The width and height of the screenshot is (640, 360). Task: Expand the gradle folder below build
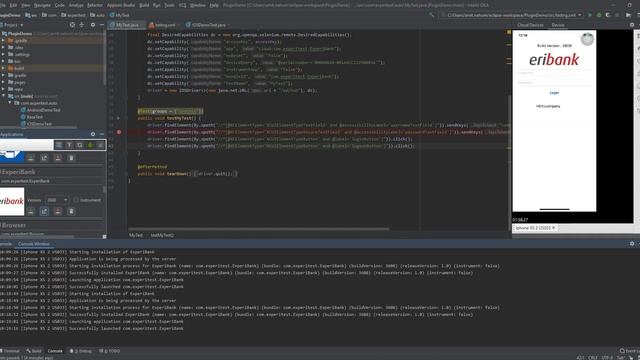point(3,75)
